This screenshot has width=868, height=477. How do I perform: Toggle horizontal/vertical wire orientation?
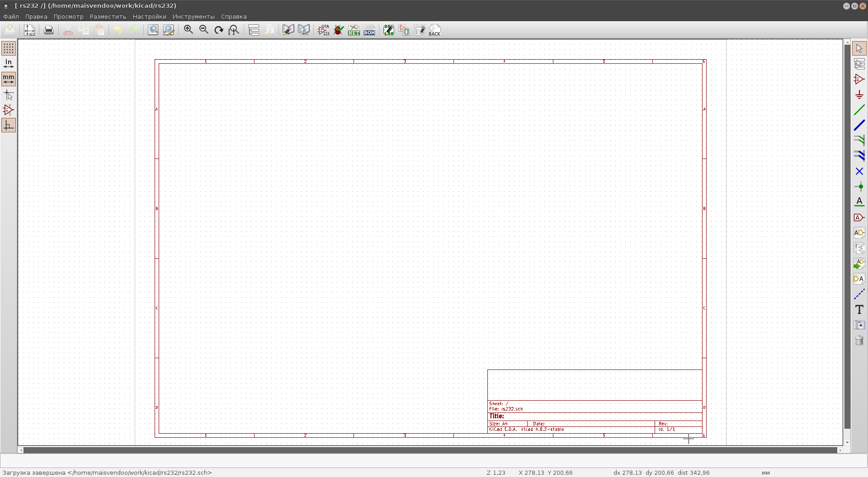(x=9, y=126)
